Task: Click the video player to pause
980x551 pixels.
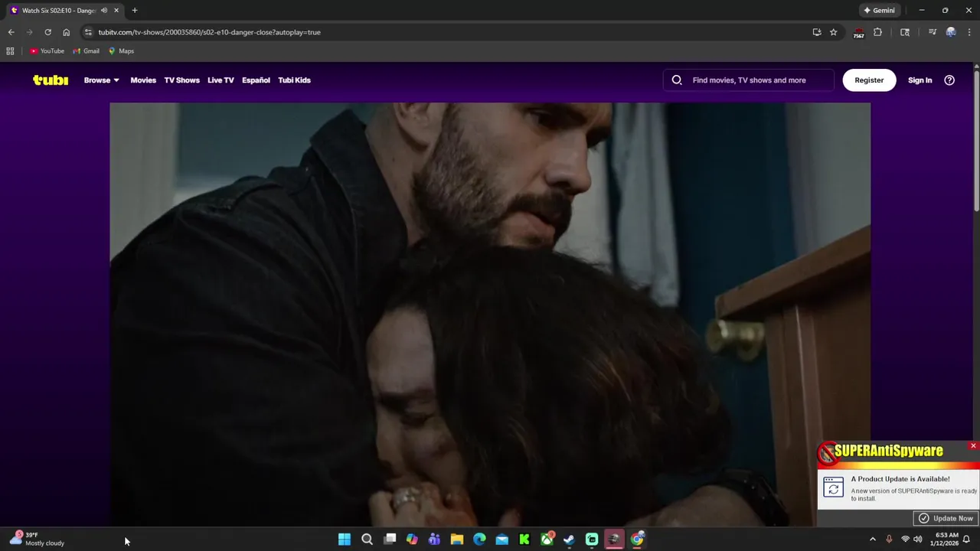Action: click(x=490, y=314)
